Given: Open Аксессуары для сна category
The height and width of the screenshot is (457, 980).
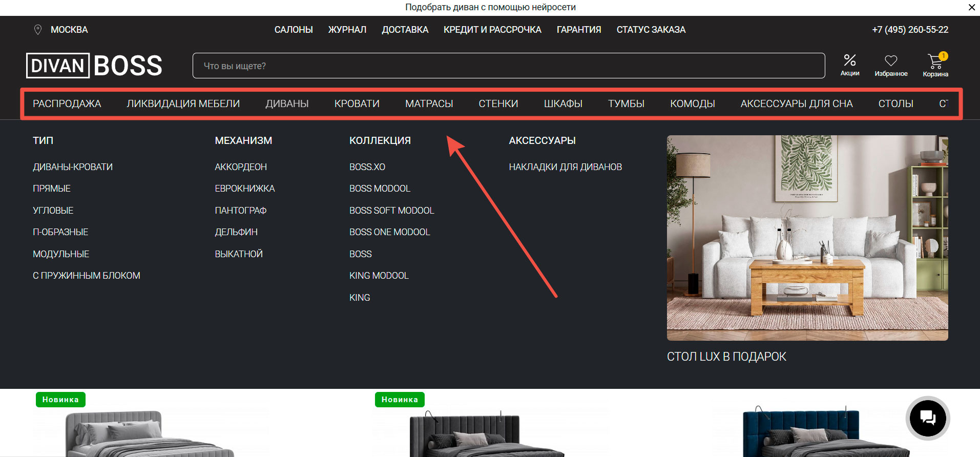Looking at the screenshot, I should (797, 103).
